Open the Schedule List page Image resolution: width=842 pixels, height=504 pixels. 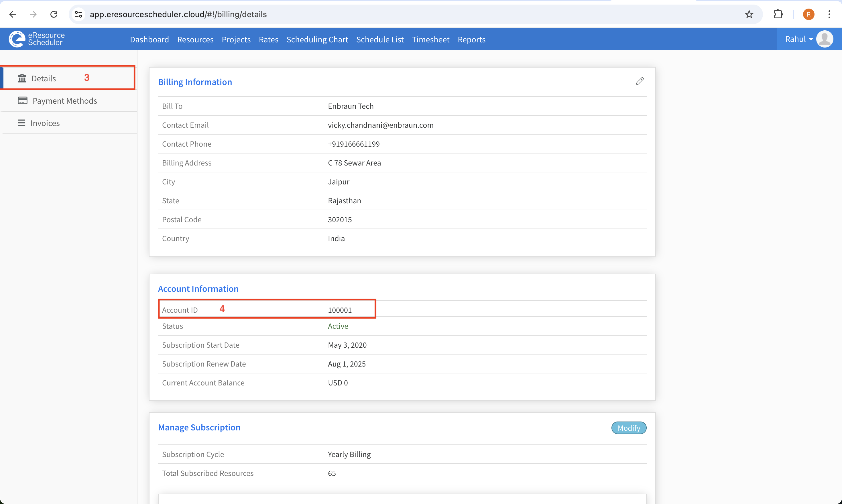(x=380, y=40)
